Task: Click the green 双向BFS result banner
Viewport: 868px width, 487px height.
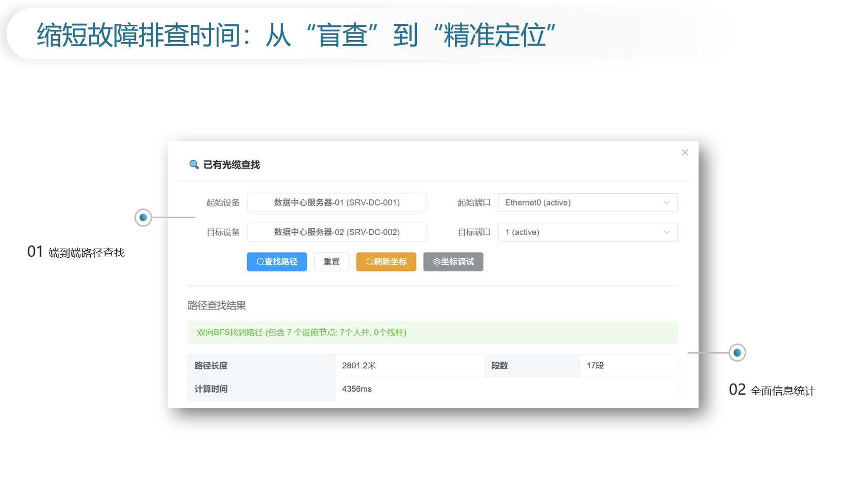Action: [x=432, y=332]
